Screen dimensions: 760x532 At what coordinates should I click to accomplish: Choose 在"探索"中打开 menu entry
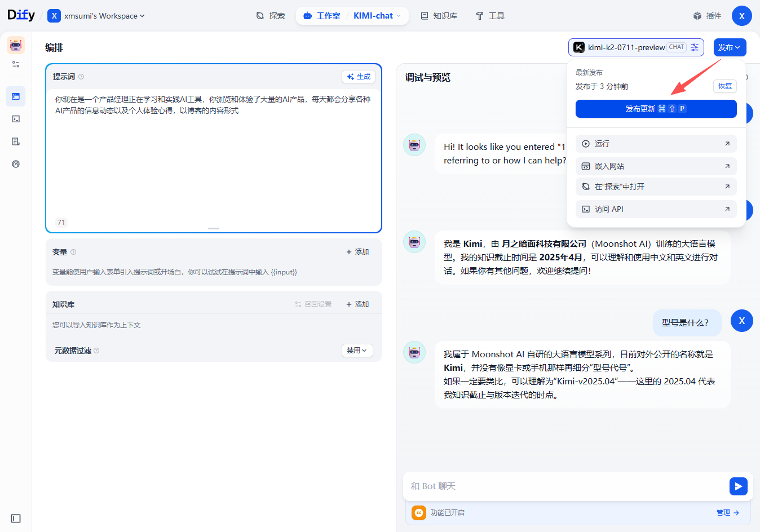pyautogui.click(x=656, y=187)
